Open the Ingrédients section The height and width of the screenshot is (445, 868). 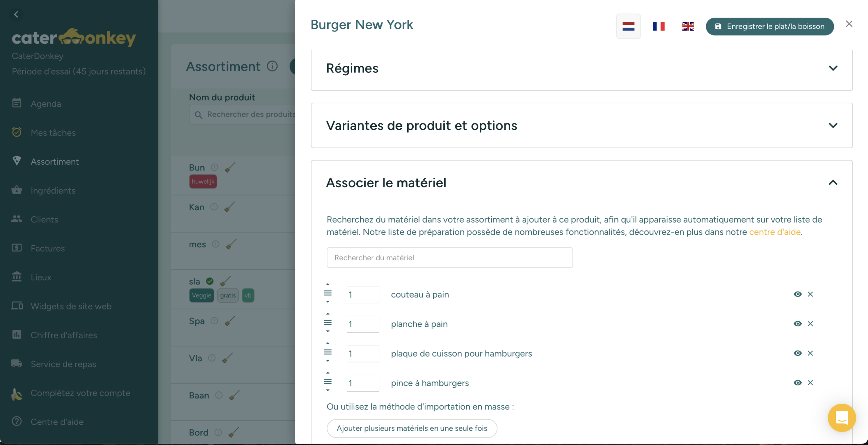53,190
